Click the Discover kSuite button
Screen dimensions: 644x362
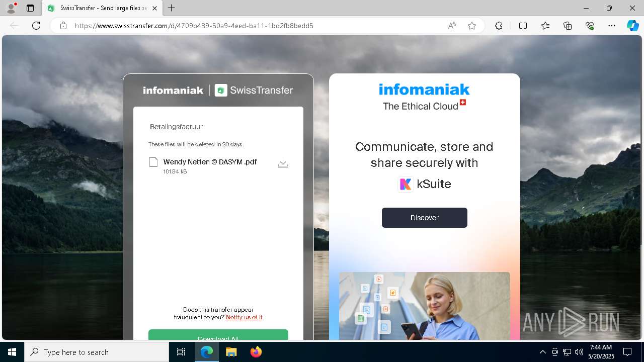[425, 218]
